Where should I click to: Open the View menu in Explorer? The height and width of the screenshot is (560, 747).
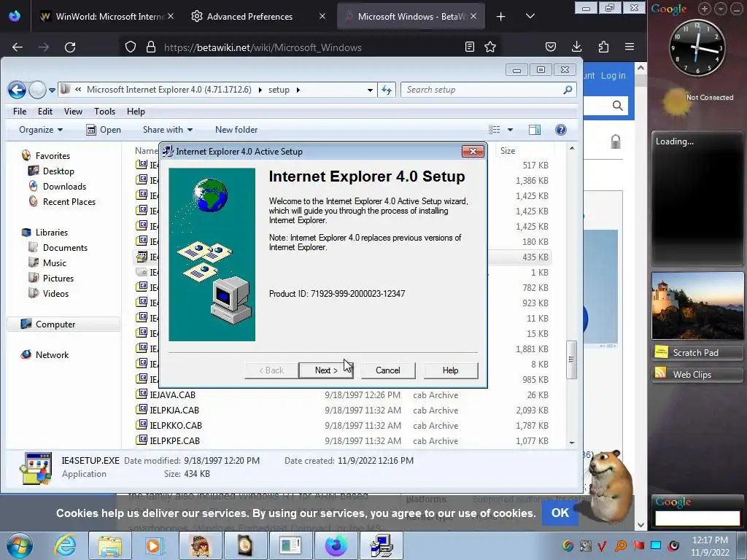[73, 112]
